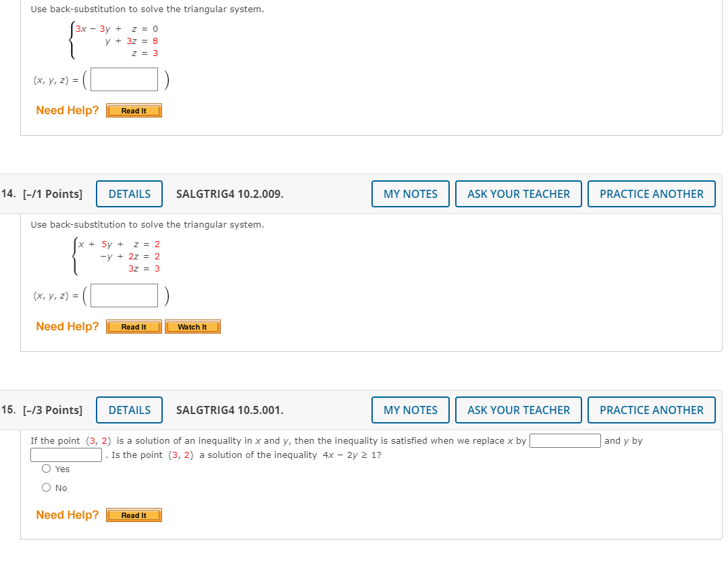This screenshot has height=566, width=728.
Task: Click the answer box for the first triangular system
Action: (124, 79)
